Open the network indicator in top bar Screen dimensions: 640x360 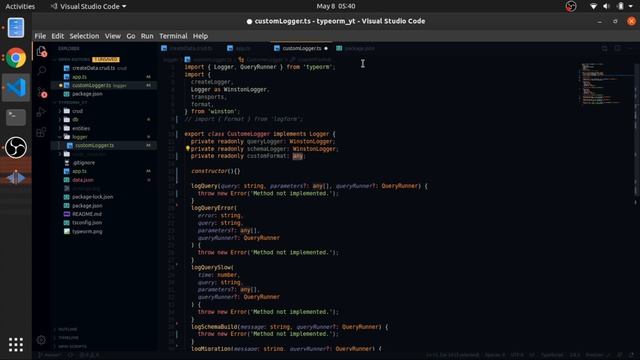coord(593,6)
